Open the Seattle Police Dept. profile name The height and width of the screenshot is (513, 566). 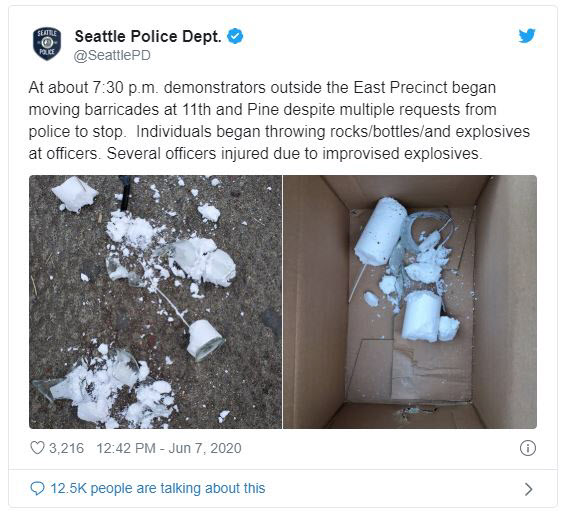point(148,36)
